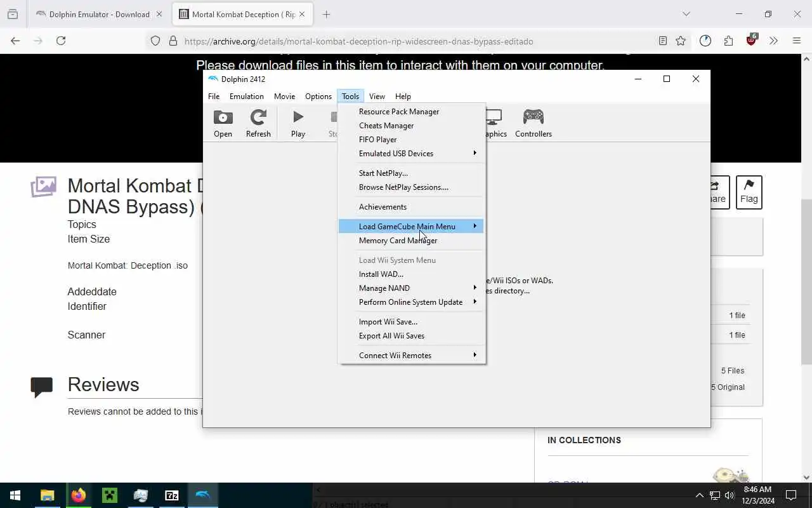Open Memory Card Manager

411,241
